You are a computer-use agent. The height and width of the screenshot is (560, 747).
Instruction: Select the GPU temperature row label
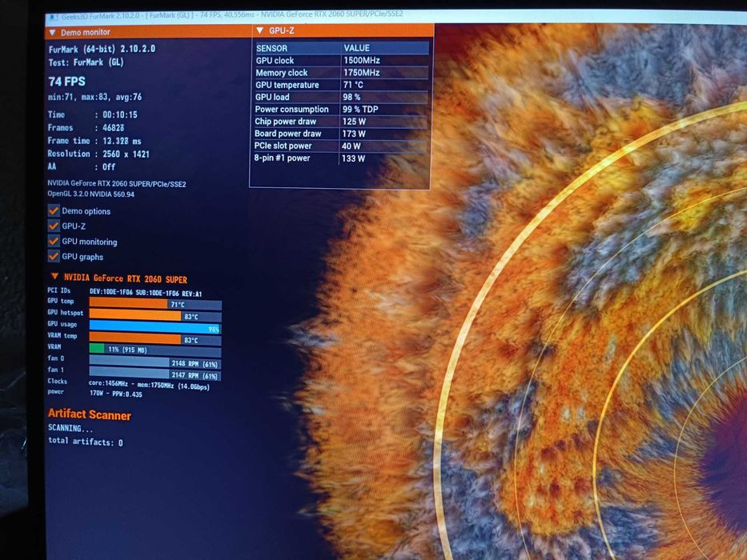click(x=287, y=85)
